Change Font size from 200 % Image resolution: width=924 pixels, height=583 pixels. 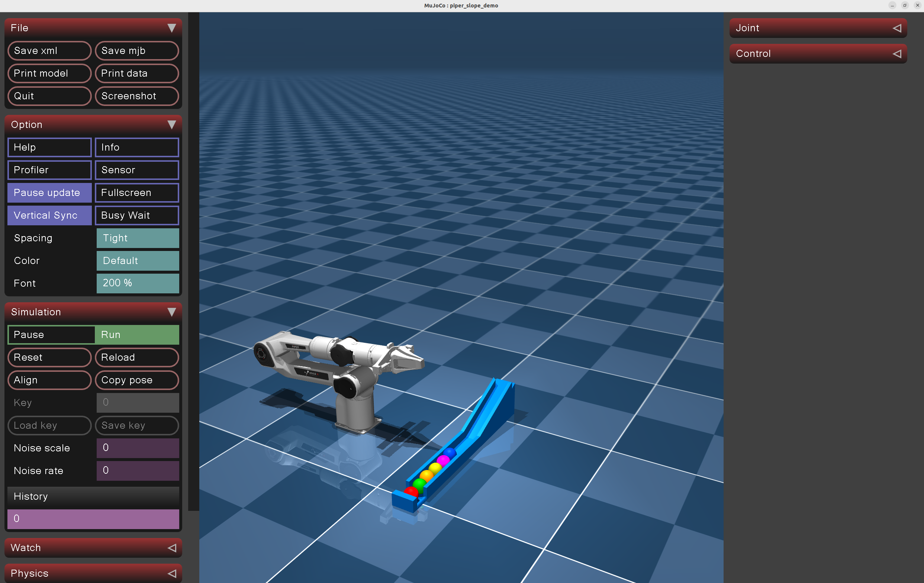pos(138,283)
